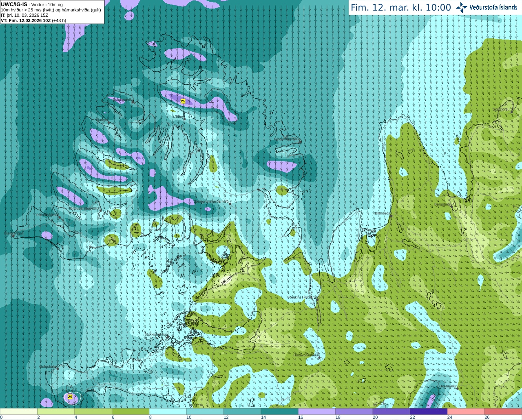Screen dimensions: 522x420
Task: Click the Veðurstofa Íslands logo
Action: click(x=486, y=7)
